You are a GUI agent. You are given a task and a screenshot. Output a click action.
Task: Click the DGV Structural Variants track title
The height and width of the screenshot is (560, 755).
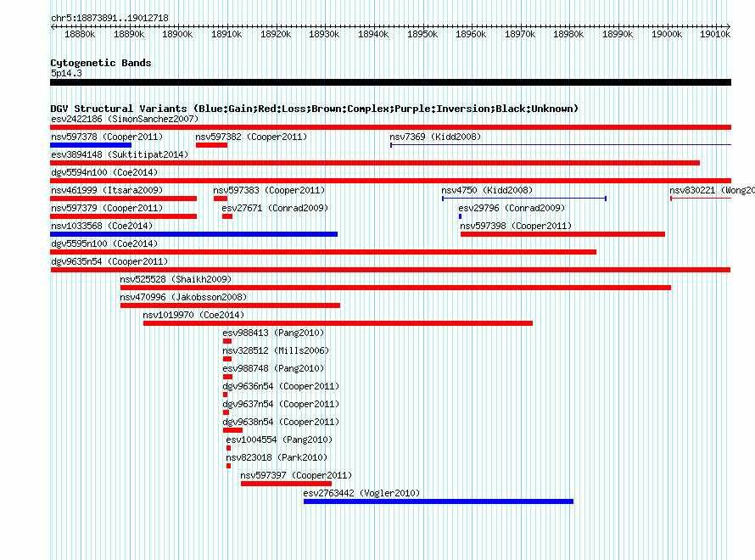[315, 109]
